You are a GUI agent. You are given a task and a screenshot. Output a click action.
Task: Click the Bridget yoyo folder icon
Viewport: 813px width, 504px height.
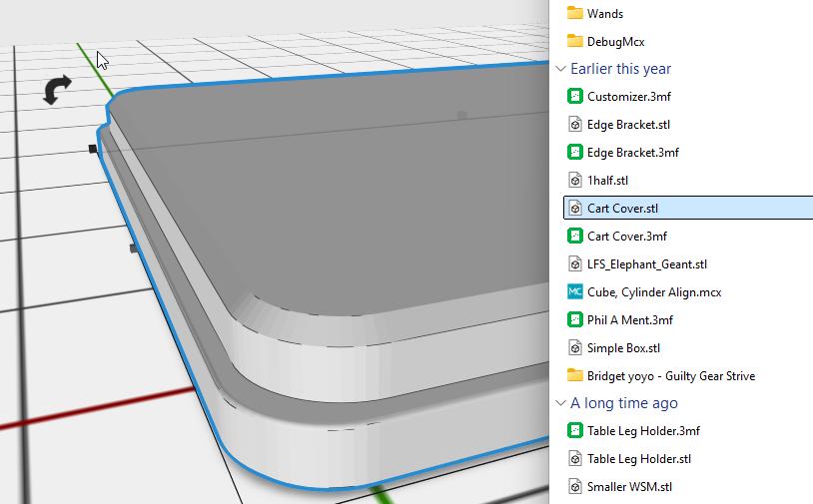click(574, 376)
